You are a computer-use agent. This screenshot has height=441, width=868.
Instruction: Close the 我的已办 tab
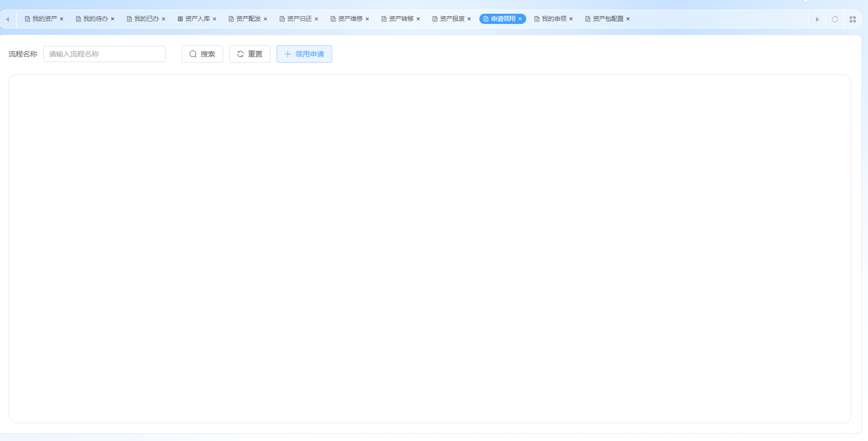(164, 19)
